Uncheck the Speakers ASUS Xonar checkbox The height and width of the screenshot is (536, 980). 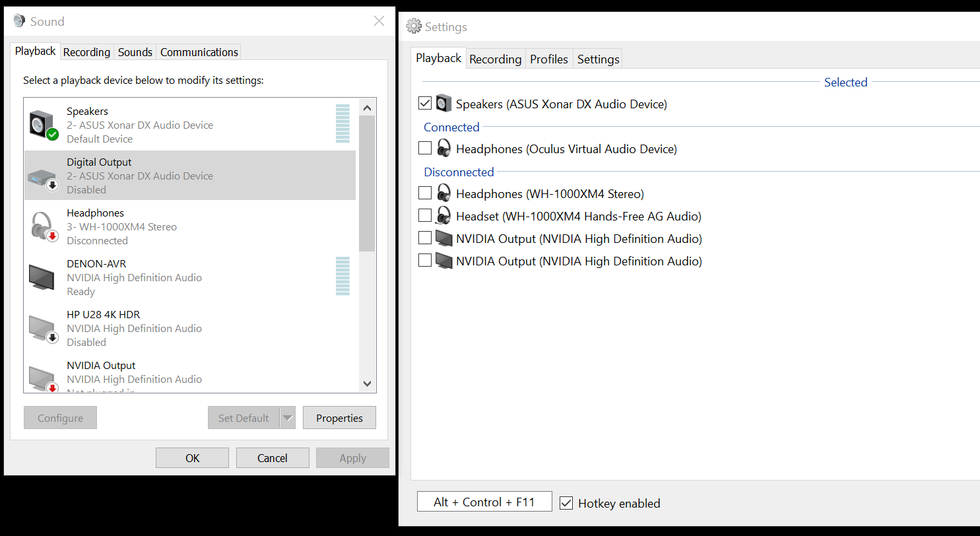(424, 103)
